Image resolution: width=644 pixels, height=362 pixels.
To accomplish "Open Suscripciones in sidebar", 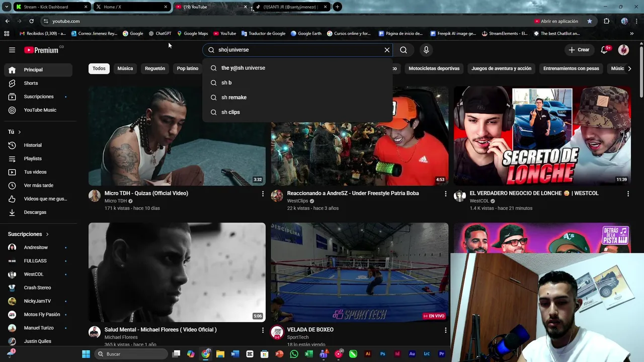I will coord(38,97).
